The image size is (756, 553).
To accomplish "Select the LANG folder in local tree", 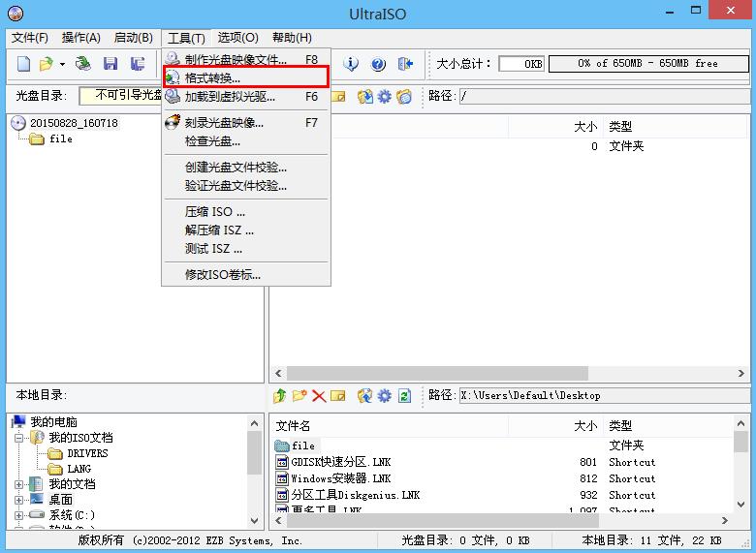I will (79, 469).
